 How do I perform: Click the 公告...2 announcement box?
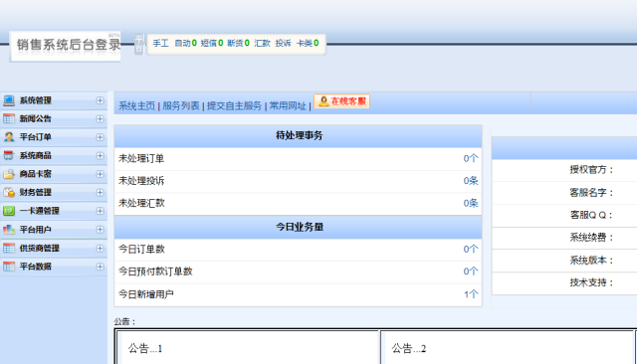507,348
